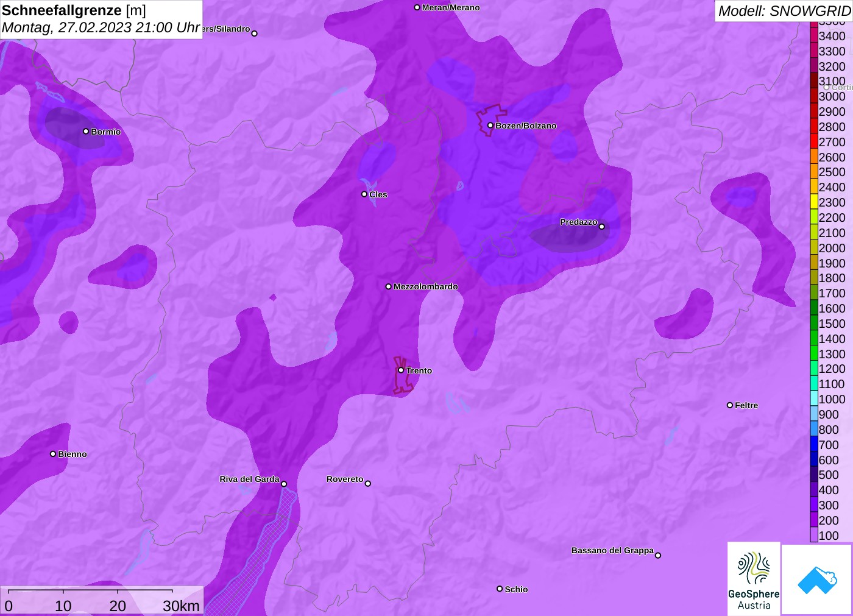This screenshot has height=616, width=853.
Task: Click the Meran/Merano location marker
Action: 417,7
